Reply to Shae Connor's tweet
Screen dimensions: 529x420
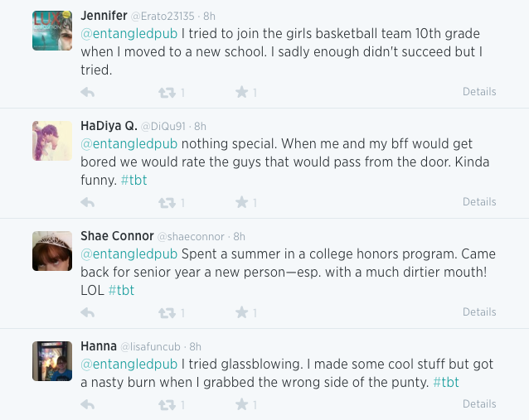click(87, 312)
